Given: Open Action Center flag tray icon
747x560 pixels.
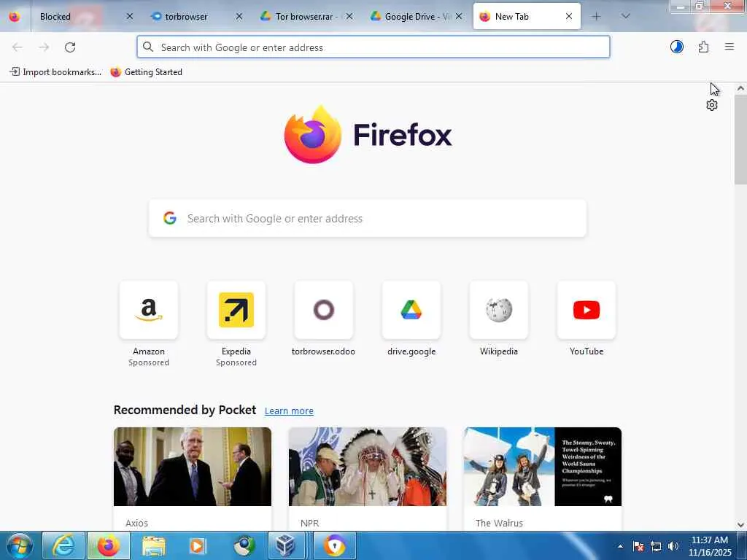Looking at the screenshot, I should (x=638, y=546).
